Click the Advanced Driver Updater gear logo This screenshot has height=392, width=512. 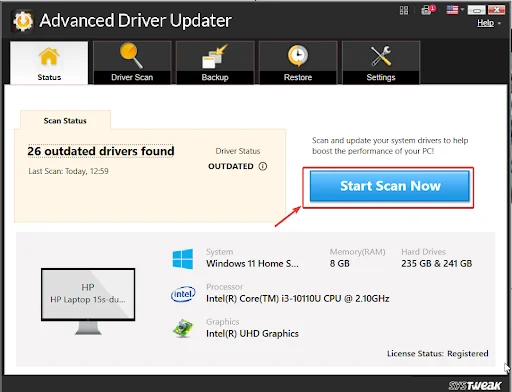(23, 21)
